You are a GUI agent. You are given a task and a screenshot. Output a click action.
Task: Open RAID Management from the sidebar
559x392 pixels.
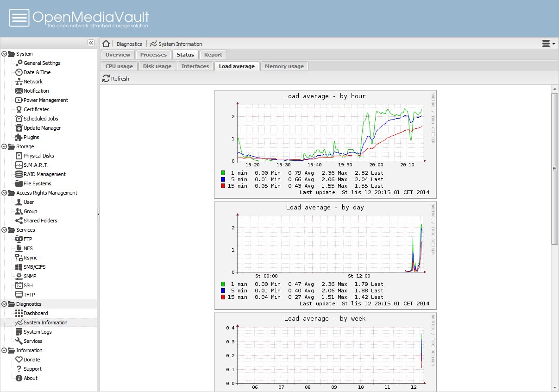(x=44, y=174)
